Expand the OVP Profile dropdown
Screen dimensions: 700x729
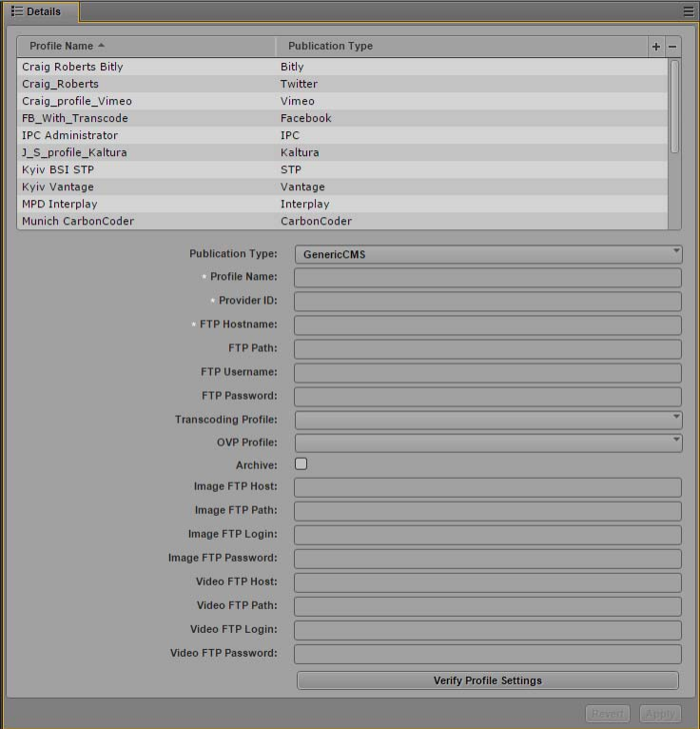coord(488,443)
